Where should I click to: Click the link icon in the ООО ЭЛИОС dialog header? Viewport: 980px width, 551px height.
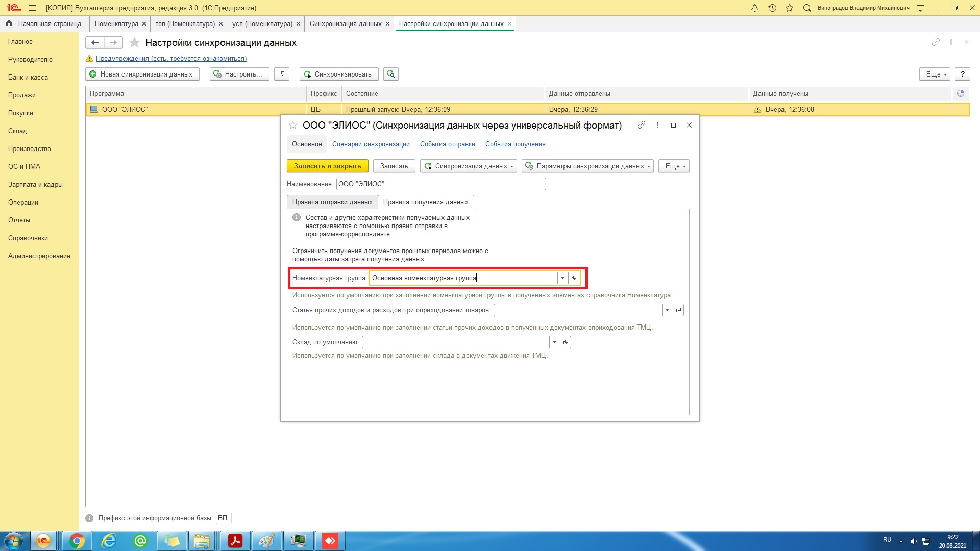point(642,125)
